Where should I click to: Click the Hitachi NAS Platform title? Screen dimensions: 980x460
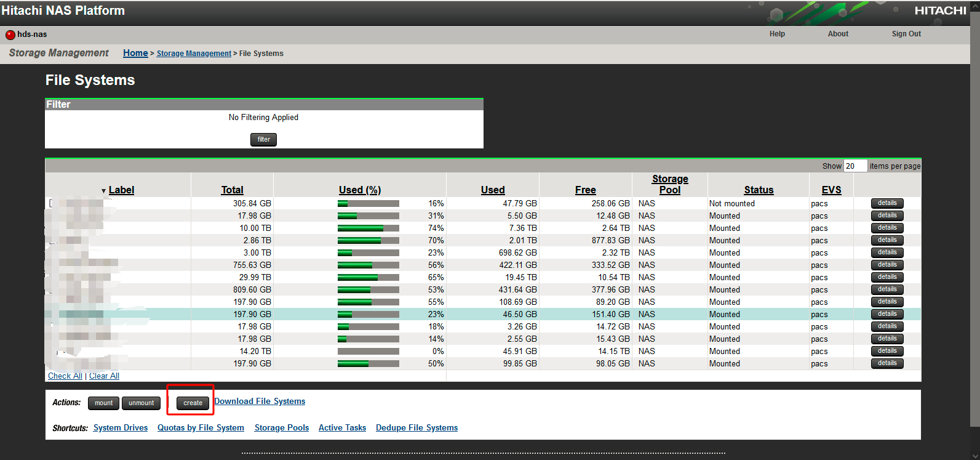[63, 10]
